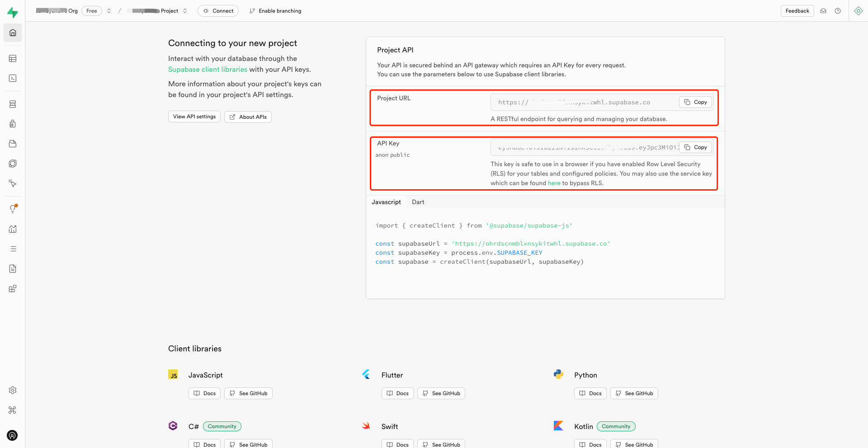Open the Storage sidebar icon
This screenshot has width=868, height=448.
point(13,144)
